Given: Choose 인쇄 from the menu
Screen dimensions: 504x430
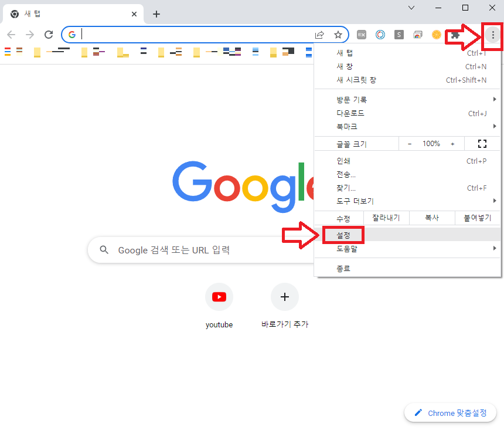Looking at the screenshot, I should tap(407, 161).
